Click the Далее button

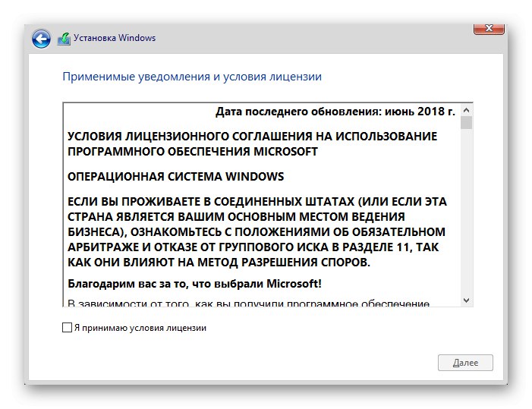465,363
